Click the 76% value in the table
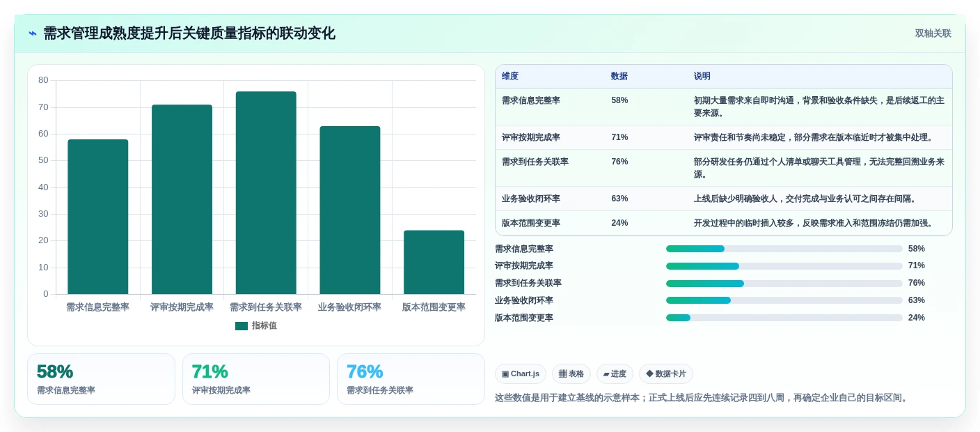This screenshot has width=980, height=432. pyautogui.click(x=619, y=162)
